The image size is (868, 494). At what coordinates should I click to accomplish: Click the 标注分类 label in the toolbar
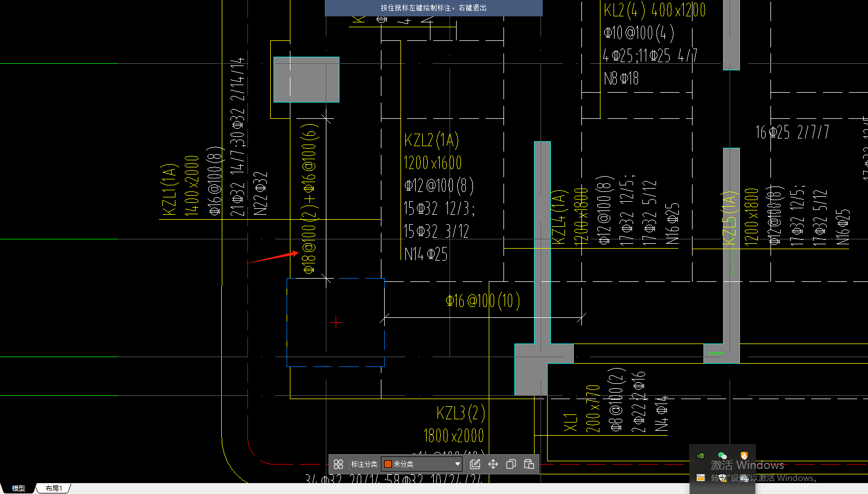click(x=364, y=464)
